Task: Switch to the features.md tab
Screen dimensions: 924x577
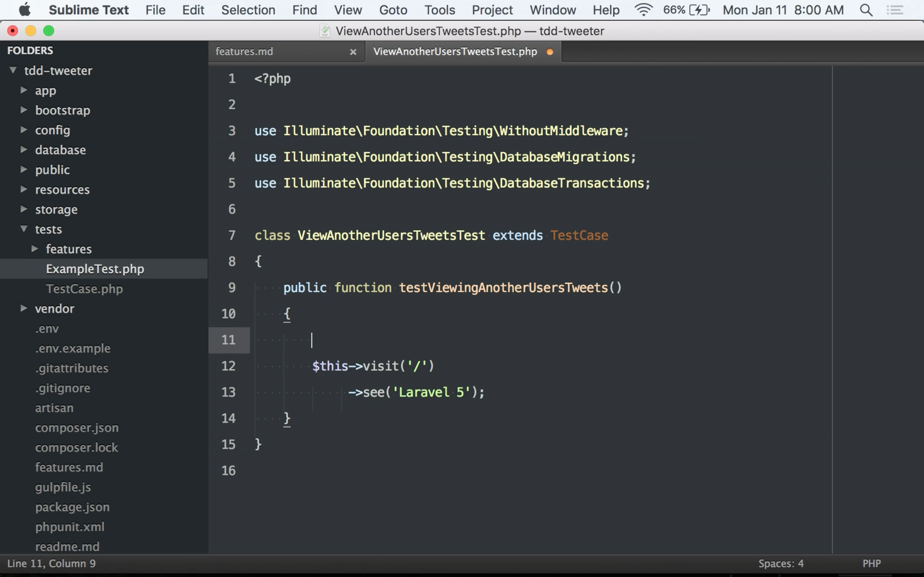Action: click(244, 52)
